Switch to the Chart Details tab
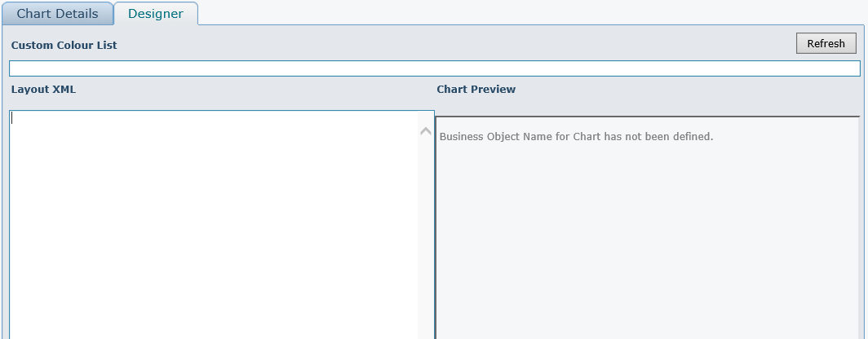868x339 pixels. tap(57, 14)
